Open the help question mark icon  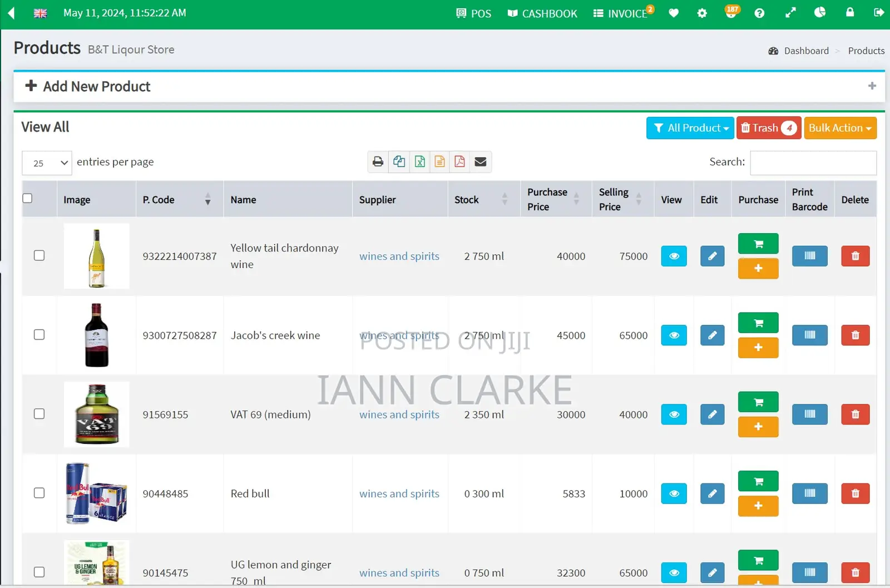[x=759, y=13]
